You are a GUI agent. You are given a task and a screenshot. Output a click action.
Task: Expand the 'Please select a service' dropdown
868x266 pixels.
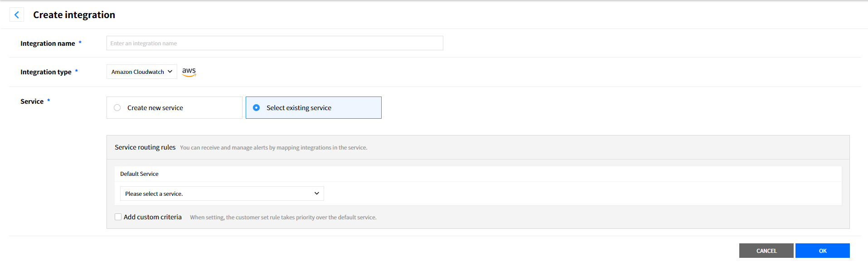pos(222,193)
